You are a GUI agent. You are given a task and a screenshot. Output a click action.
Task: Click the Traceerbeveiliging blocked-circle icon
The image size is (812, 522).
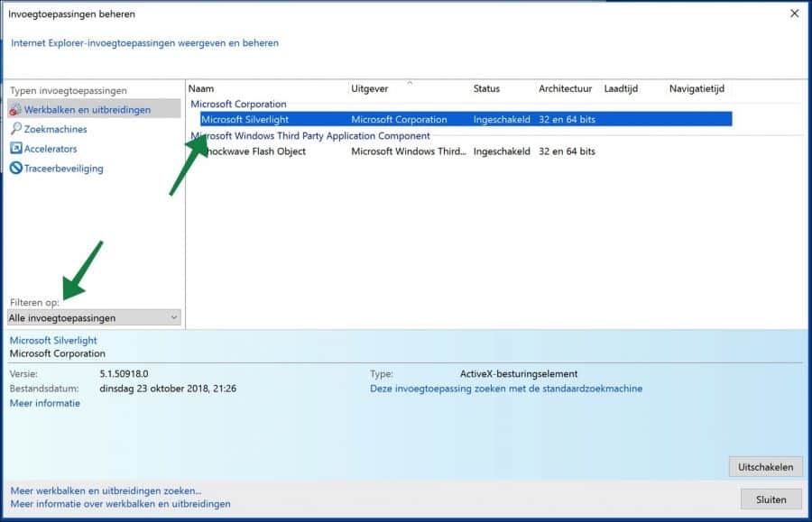click(x=16, y=168)
